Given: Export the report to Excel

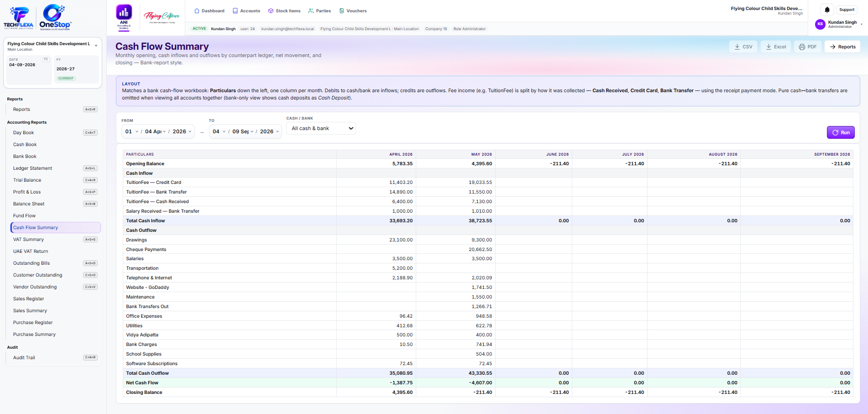Looking at the screenshot, I should click(x=776, y=47).
